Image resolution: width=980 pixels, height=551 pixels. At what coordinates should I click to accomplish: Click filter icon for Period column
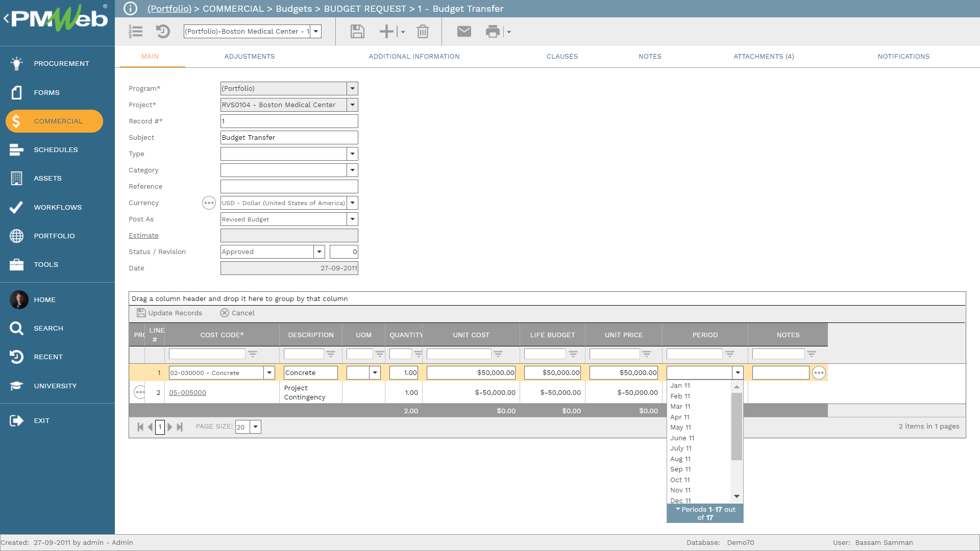click(x=730, y=354)
